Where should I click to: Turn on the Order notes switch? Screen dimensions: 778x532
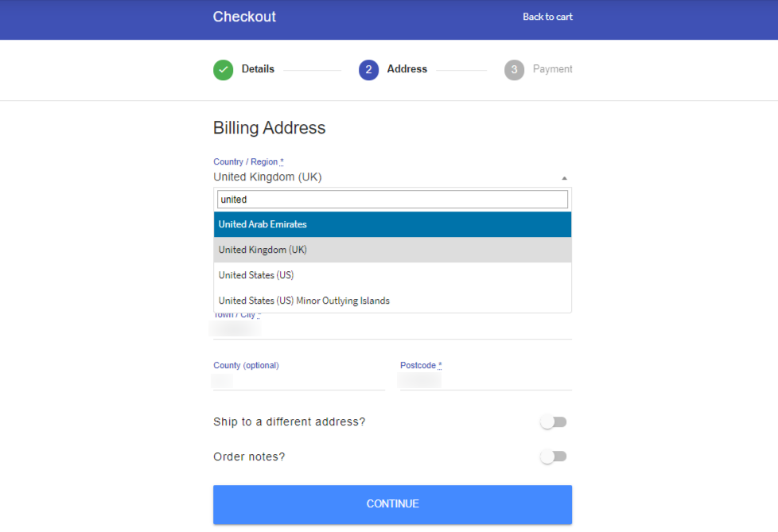point(553,456)
